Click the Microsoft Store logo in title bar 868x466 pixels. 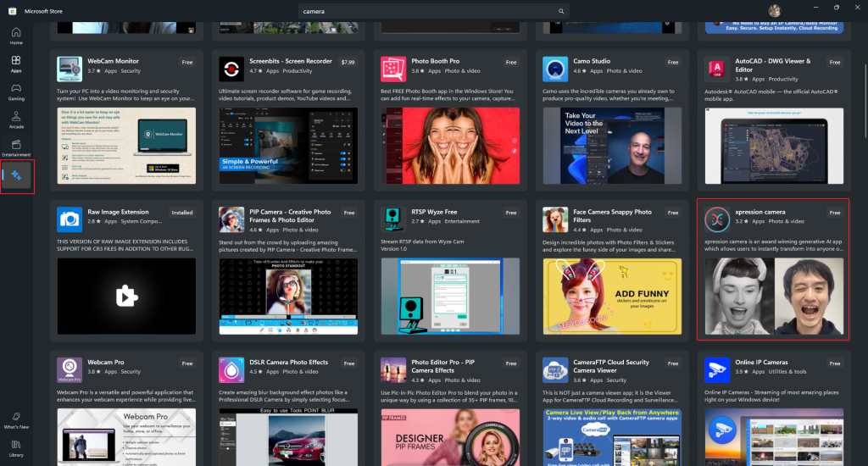pyautogui.click(x=12, y=11)
